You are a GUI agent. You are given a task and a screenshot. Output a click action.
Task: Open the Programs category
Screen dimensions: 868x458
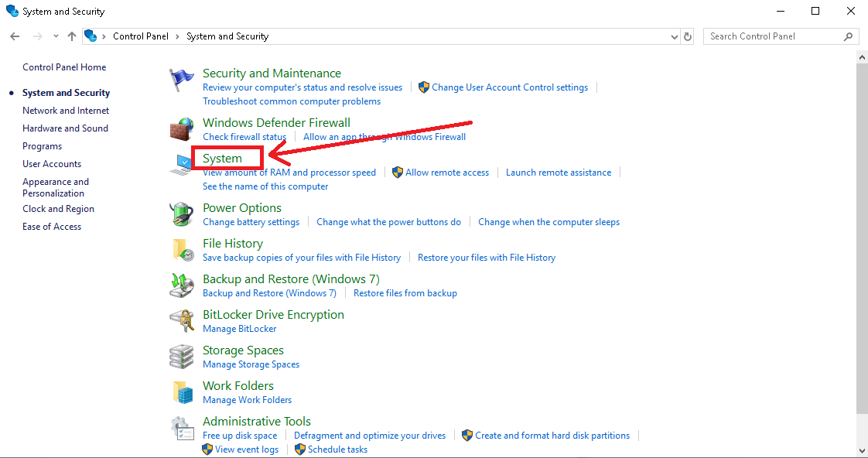(42, 146)
